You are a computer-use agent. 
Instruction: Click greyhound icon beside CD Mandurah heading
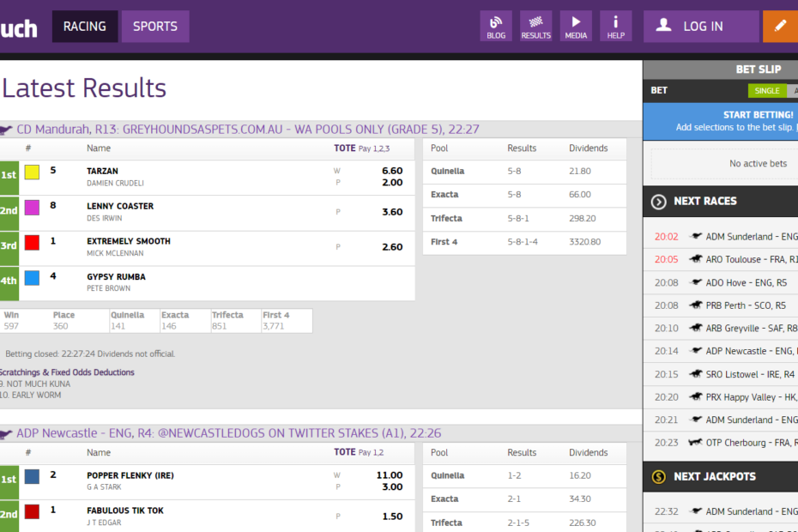(x=6, y=130)
